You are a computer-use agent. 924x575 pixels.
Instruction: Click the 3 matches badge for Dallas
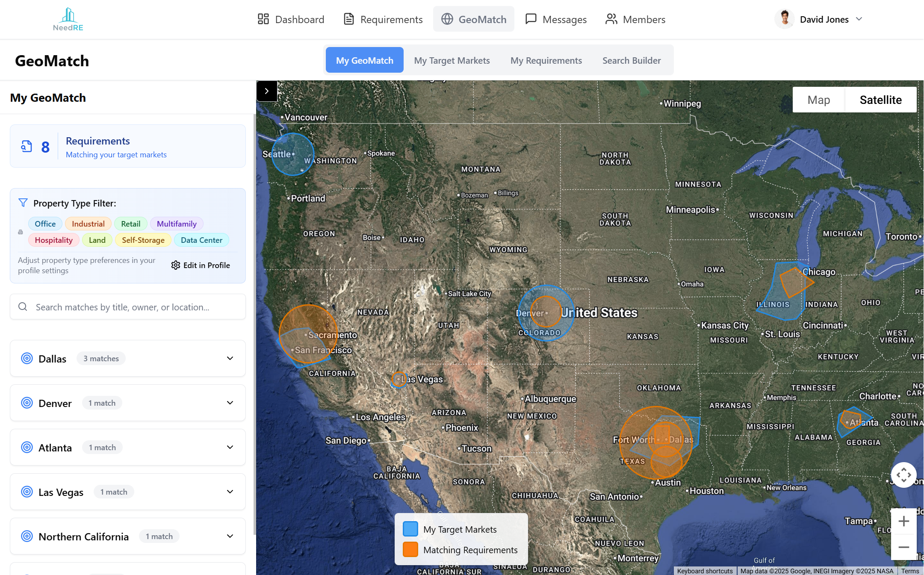101,358
